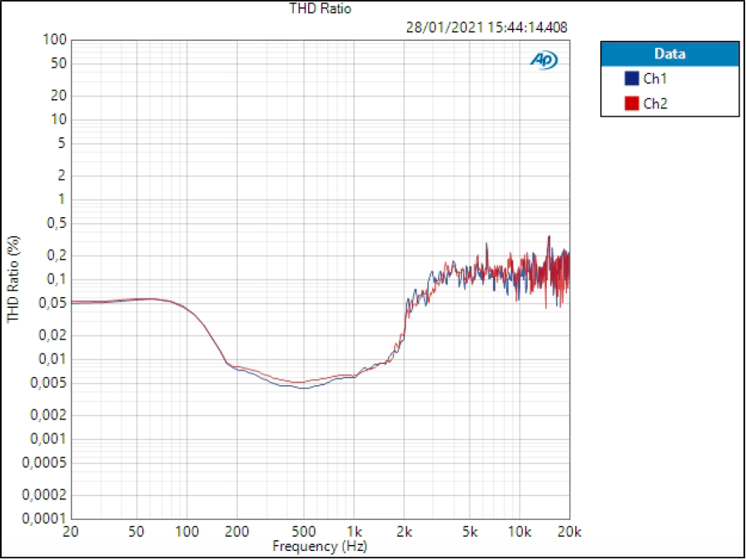Click the 0,05 Y-axis tick label
The width and height of the screenshot is (746, 560).
coord(52,303)
